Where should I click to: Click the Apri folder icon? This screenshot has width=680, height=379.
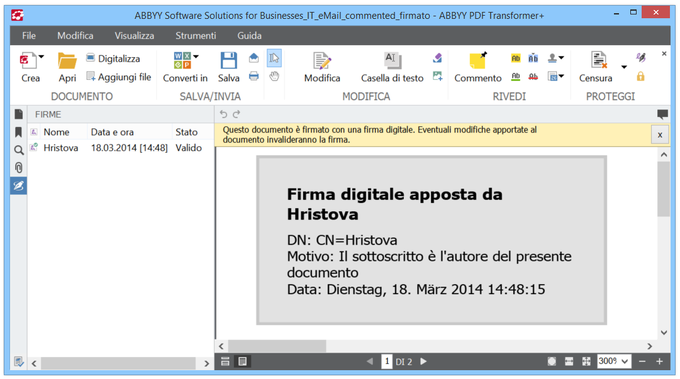(x=67, y=61)
